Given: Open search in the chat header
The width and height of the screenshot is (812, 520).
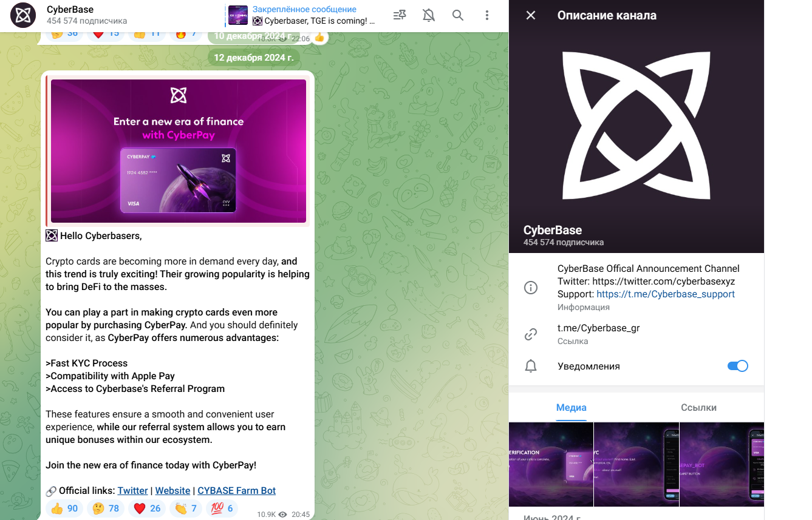Looking at the screenshot, I should [x=458, y=15].
